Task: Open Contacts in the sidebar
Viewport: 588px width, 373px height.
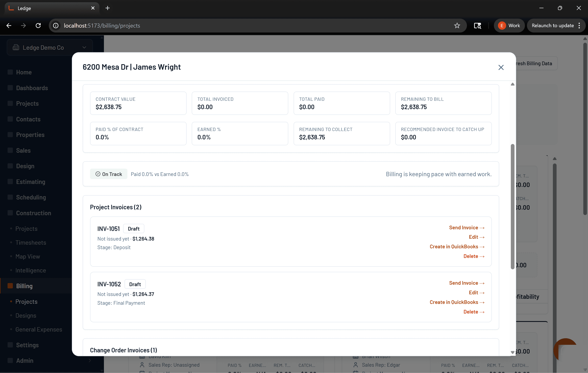Action: click(28, 119)
